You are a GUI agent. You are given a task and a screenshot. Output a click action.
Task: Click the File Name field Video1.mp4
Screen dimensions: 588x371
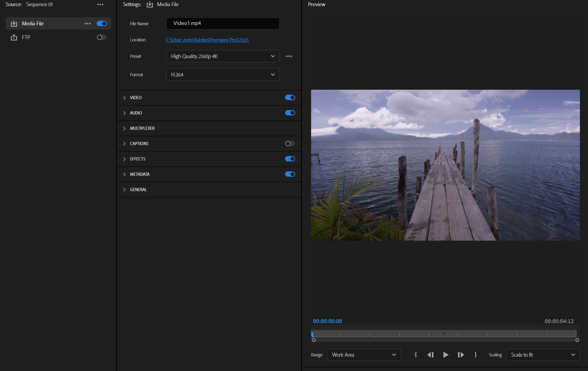click(222, 24)
